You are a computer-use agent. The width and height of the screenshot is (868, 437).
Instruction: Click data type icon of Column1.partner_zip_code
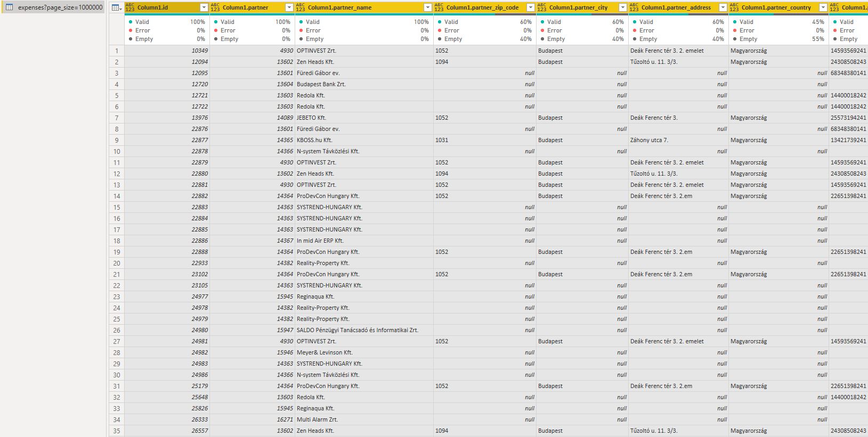(x=439, y=7)
